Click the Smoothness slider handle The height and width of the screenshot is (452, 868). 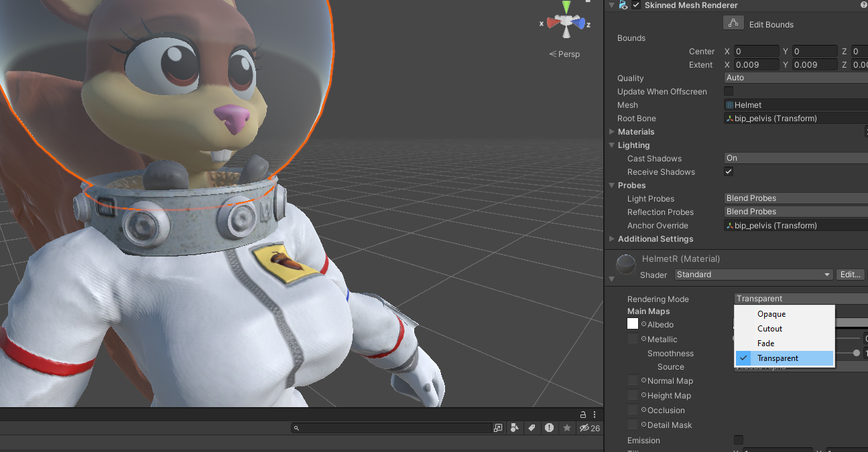857,353
